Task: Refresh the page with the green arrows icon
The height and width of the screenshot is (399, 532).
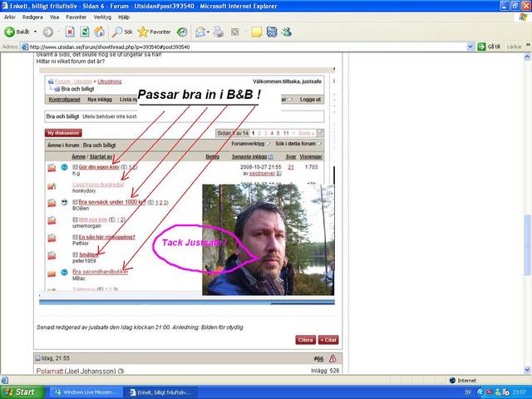Action: pos(85,32)
